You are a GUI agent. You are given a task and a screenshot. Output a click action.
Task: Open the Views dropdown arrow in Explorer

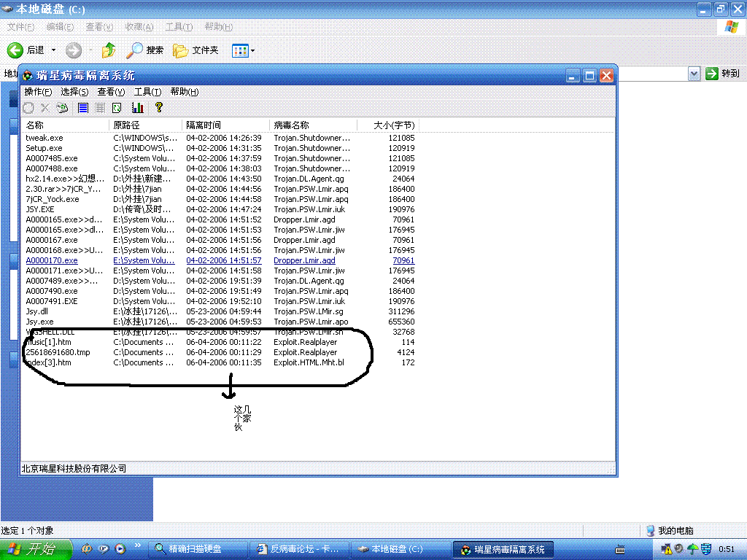coord(252,50)
